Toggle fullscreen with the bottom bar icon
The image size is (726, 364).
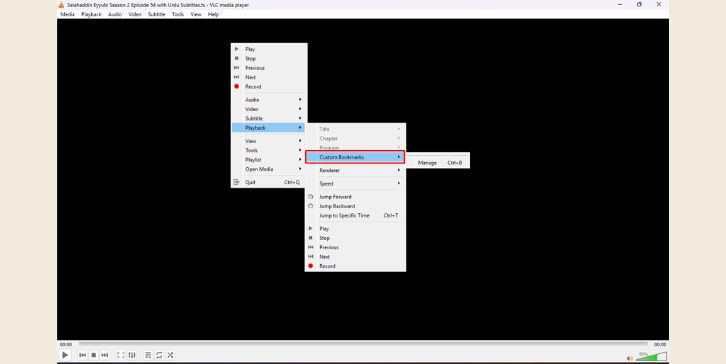(x=120, y=355)
